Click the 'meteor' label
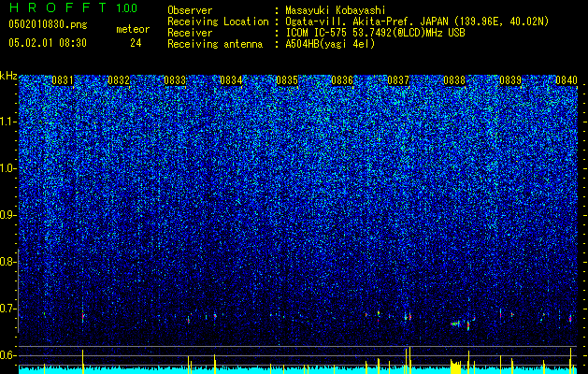The image size is (588, 374). 133,29
